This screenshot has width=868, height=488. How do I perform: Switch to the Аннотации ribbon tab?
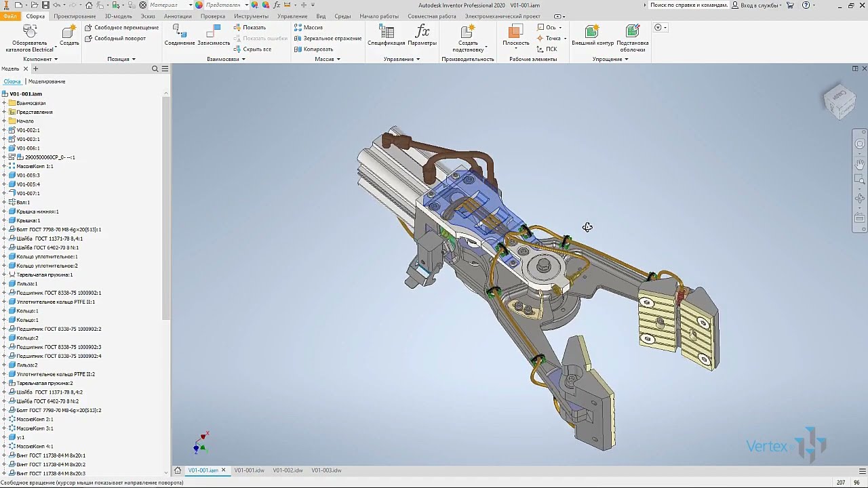point(178,16)
